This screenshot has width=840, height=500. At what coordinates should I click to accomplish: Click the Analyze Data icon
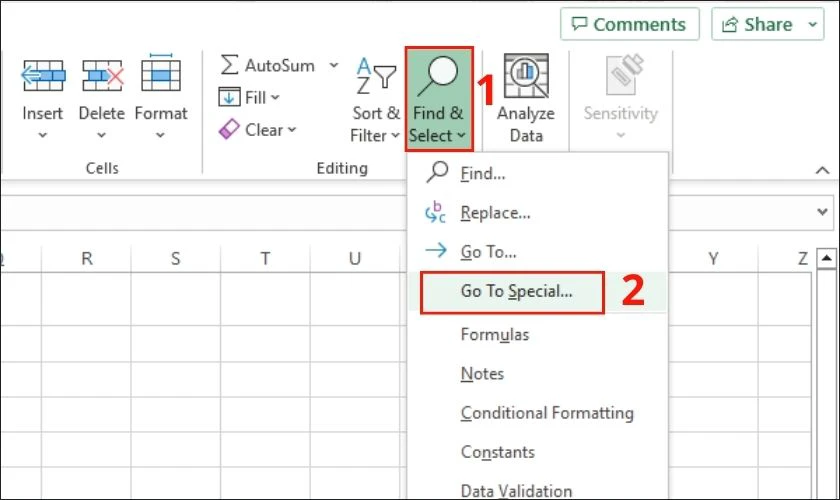[x=526, y=76]
